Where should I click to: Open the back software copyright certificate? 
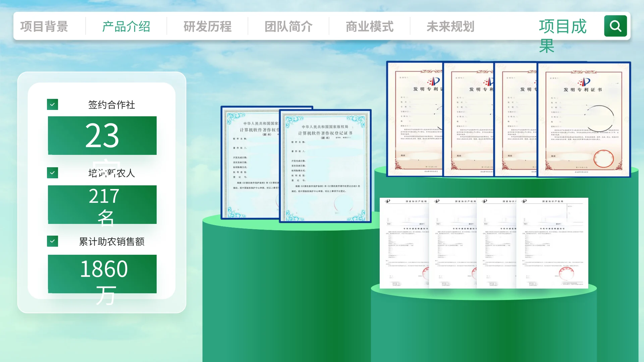pyautogui.click(x=250, y=163)
